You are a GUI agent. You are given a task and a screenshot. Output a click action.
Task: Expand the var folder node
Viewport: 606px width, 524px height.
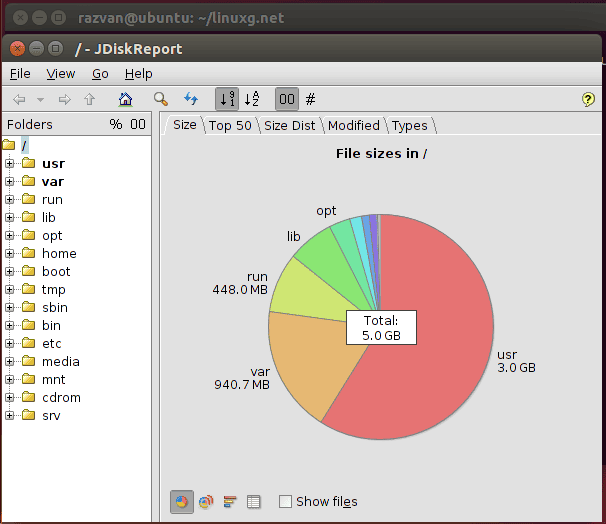(10, 181)
